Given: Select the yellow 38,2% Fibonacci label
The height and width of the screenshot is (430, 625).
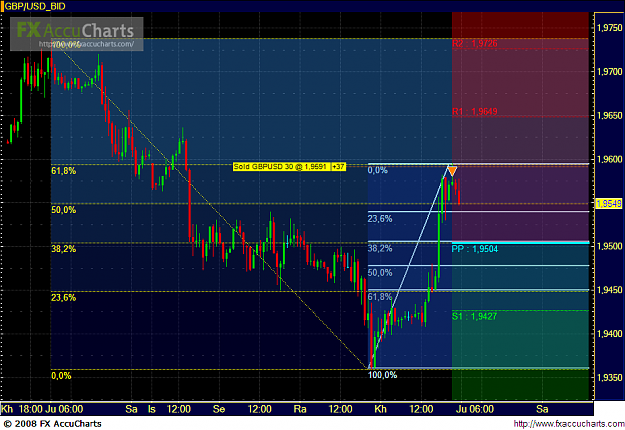Looking at the screenshot, I should pos(63,249).
